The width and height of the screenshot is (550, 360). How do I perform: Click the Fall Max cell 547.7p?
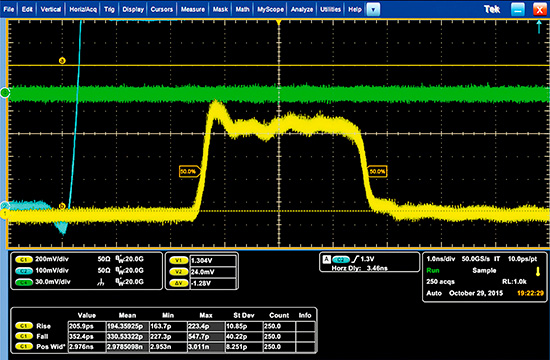click(206, 336)
